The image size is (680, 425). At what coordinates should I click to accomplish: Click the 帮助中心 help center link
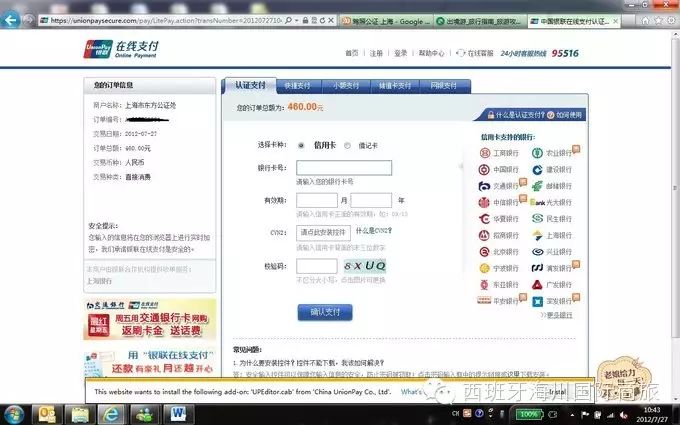pos(432,53)
